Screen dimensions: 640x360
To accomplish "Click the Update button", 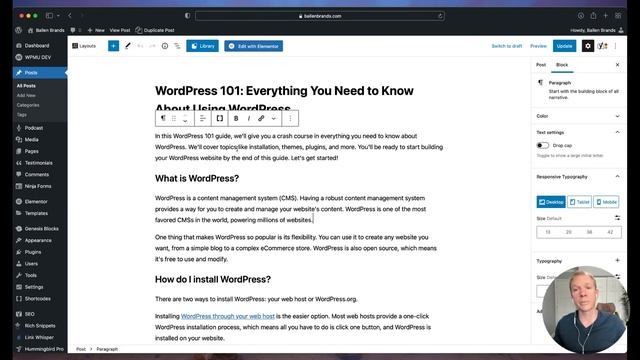I will tap(564, 46).
